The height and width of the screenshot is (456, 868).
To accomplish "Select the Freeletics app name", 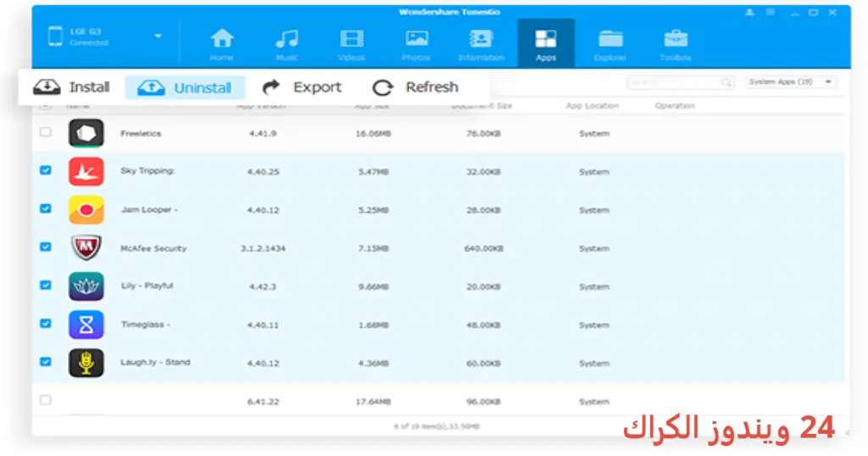I will coord(141,133).
